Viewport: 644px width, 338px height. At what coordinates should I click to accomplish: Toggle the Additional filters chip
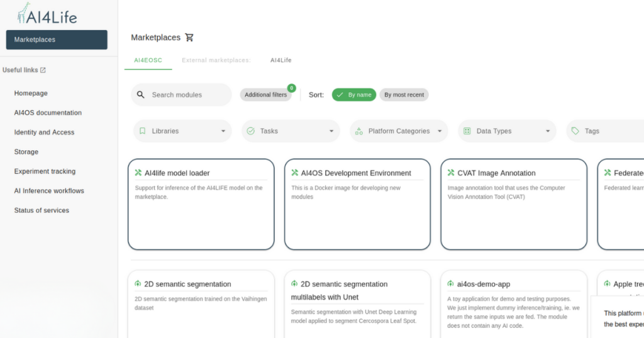[265, 95]
